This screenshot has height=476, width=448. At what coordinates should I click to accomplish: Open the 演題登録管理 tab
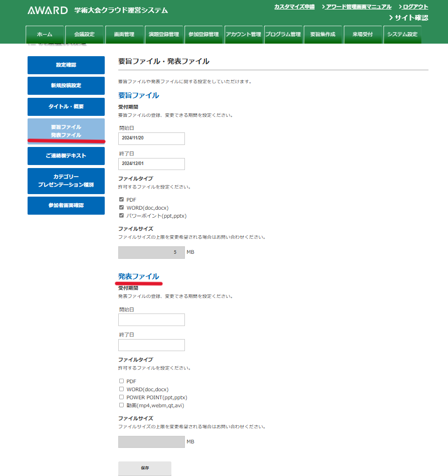tap(164, 35)
